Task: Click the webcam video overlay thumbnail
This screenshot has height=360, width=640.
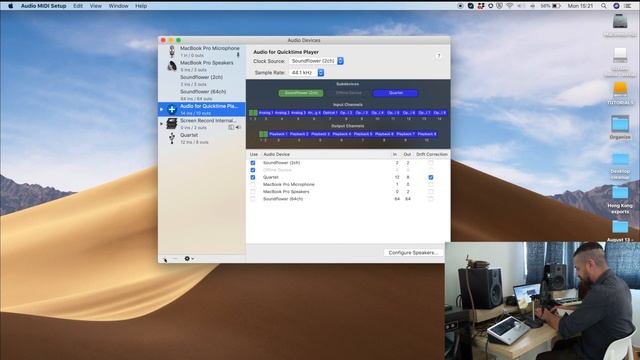Action: click(x=542, y=301)
